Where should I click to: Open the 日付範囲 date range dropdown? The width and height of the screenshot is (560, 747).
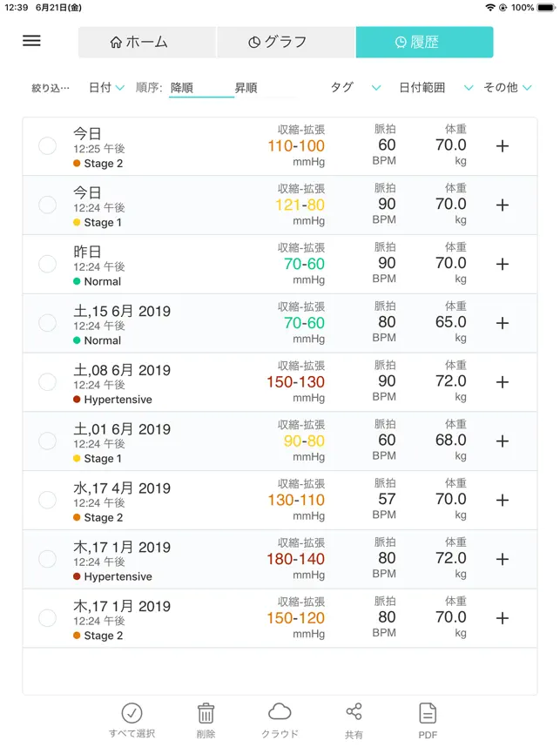(436, 88)
